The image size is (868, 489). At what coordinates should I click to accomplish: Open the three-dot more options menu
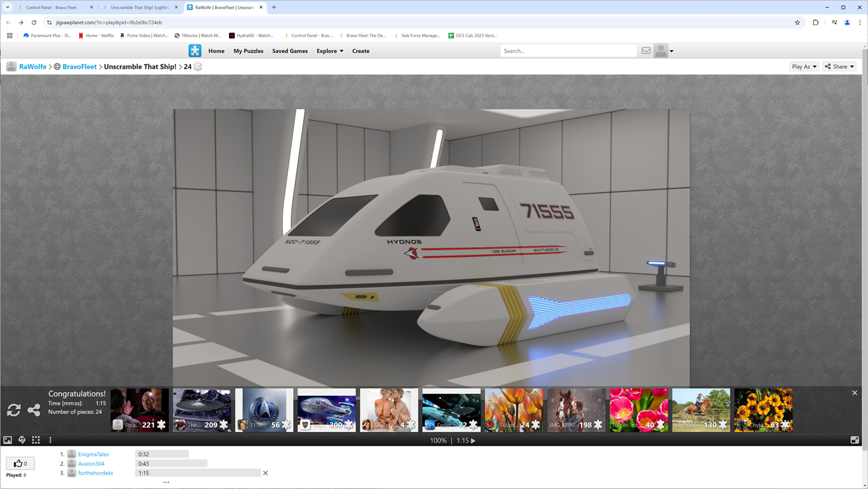point(50,440)
